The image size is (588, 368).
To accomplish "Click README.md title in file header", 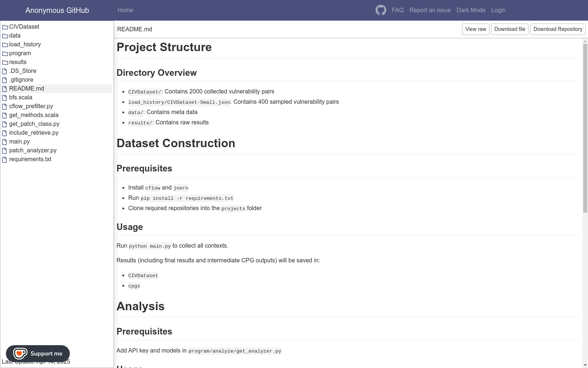I will (135, 29).
